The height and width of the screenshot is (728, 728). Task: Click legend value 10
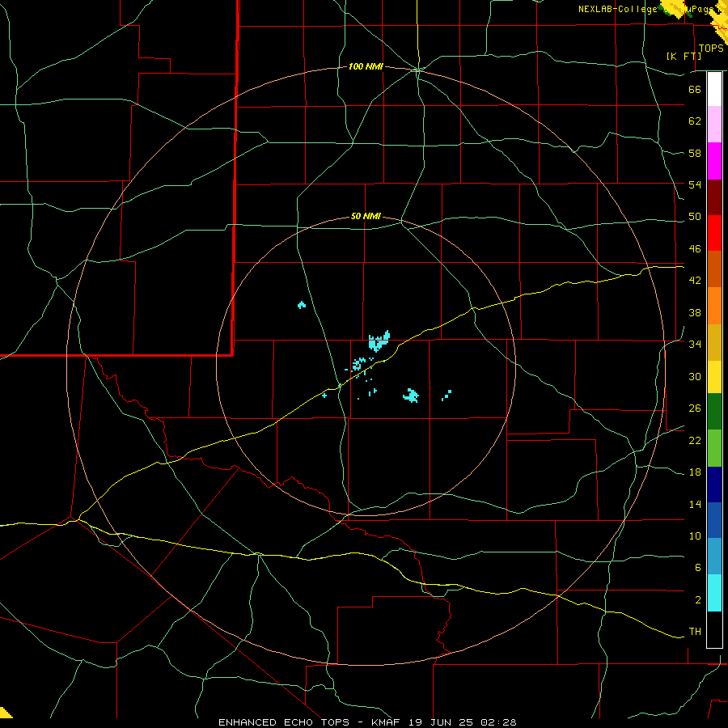[695, 535]
